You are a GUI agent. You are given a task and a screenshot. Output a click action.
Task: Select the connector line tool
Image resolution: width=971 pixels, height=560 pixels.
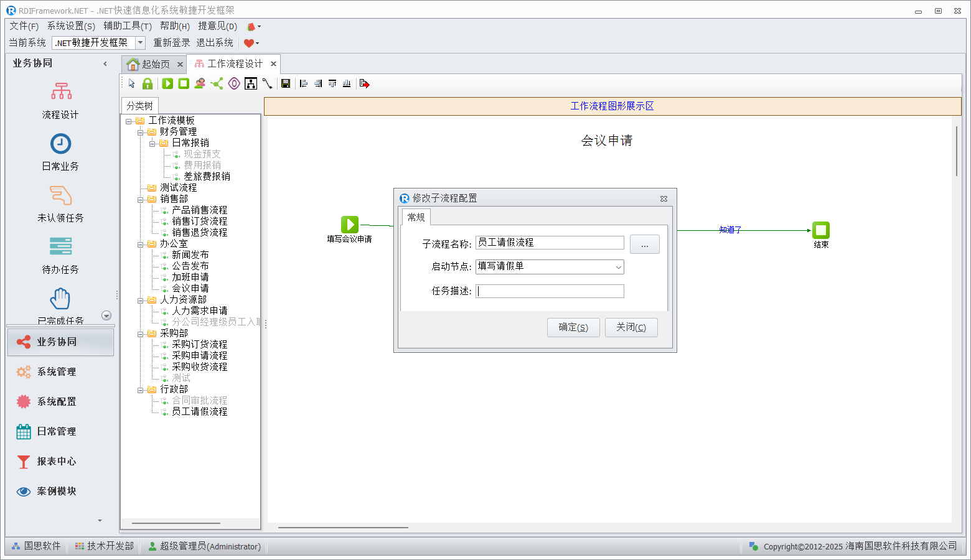[x=267, y=83]
